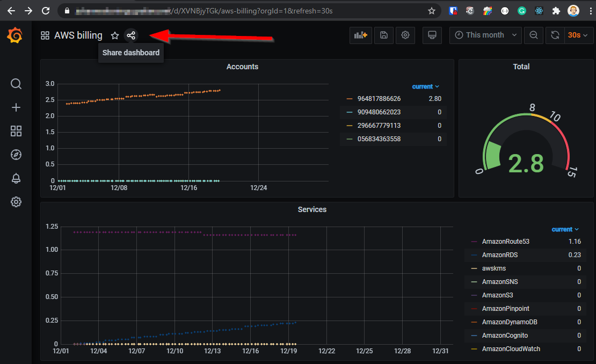Click the Add panel icon in the top toolbar
This screenshot has height=364, width=596.
pyautogui.click(x=360, y=35)
